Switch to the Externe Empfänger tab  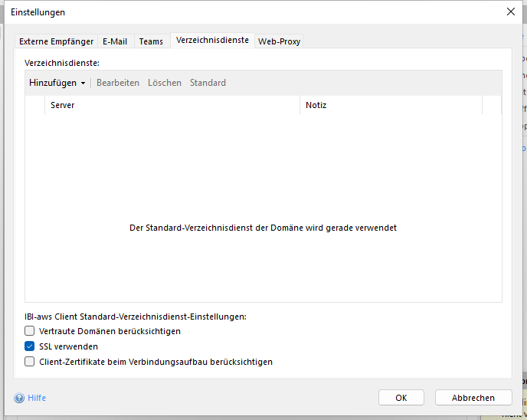(x=56, y=41)
